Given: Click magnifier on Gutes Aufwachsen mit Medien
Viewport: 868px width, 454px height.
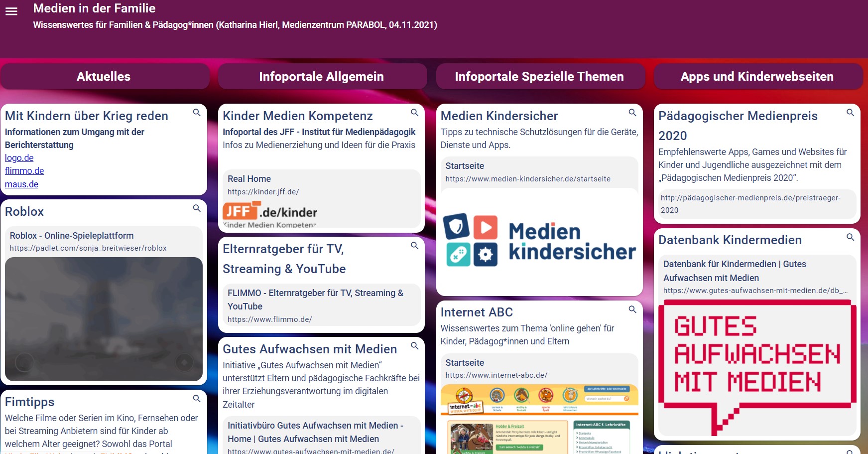Looking at the screenshot, I should (414, 346).
